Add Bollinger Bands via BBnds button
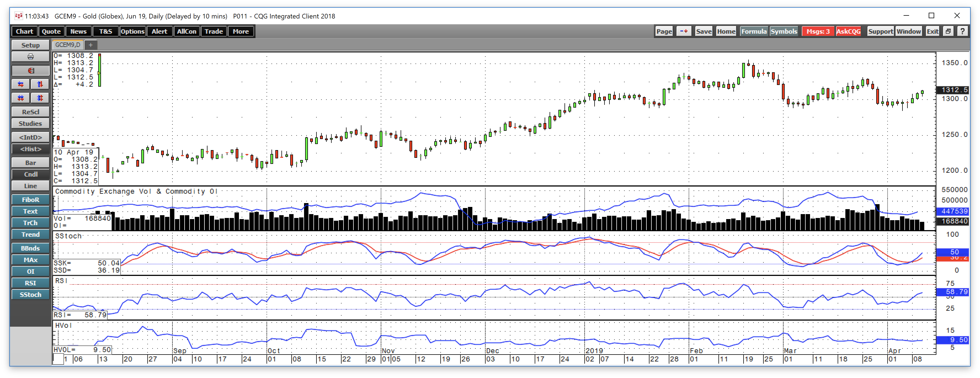This screenshot has height=378, width=980. pos(30,248)
